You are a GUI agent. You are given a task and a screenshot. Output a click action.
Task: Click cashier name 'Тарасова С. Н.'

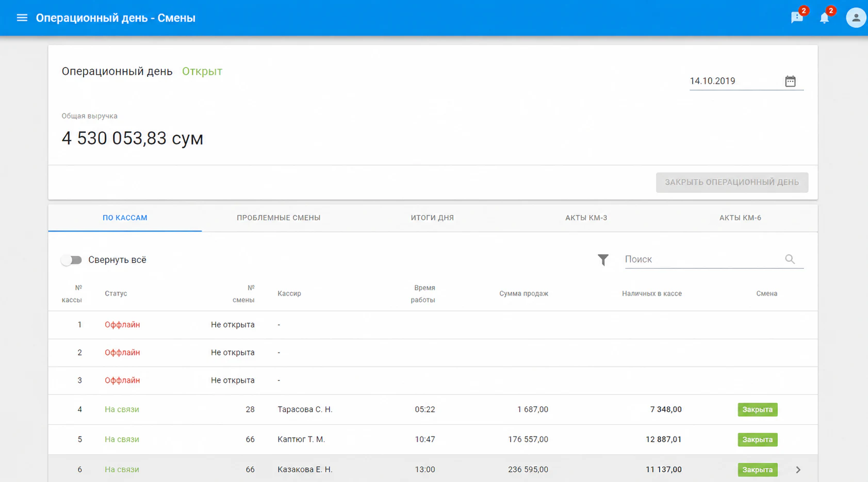305,409
